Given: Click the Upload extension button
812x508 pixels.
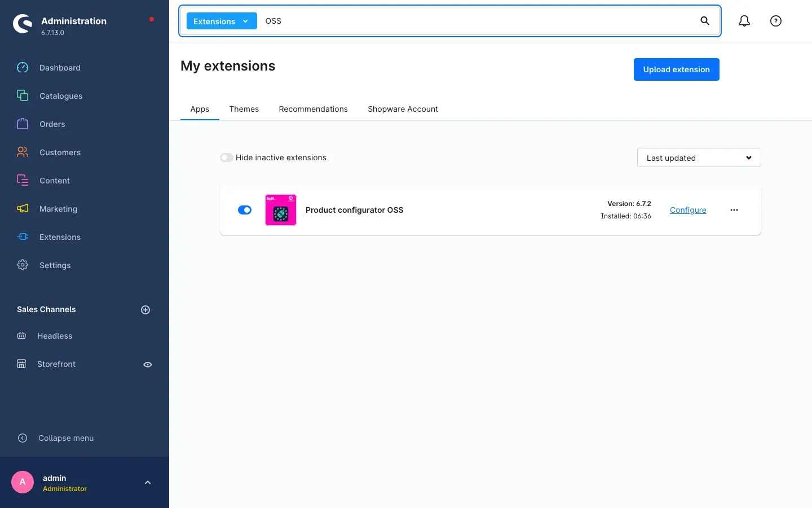Looking at the screenshot, I should click(x=677, y=69).
